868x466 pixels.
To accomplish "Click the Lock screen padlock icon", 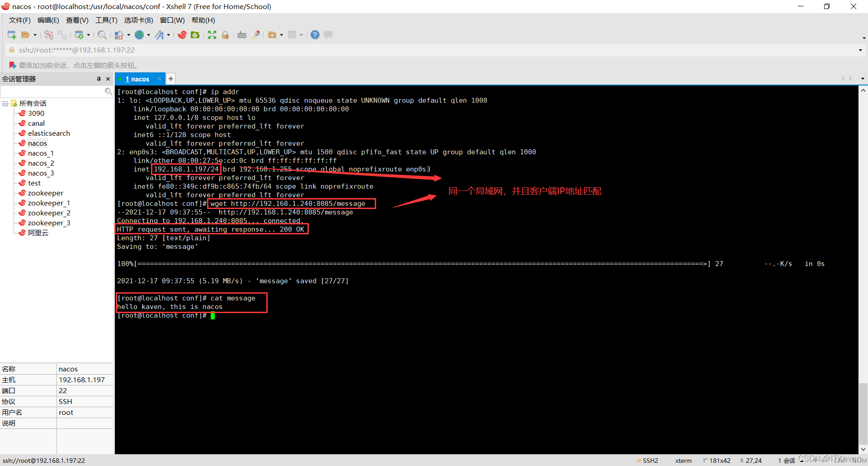I will pos(225,35).
